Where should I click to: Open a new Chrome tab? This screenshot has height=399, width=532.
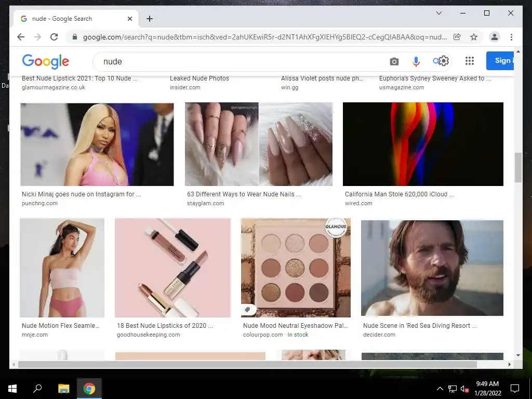point(150,19)
